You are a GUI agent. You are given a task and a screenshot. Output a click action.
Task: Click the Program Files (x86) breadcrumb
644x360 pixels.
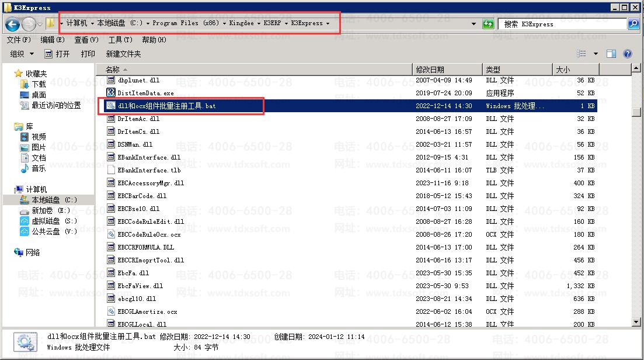pos(186,23)
